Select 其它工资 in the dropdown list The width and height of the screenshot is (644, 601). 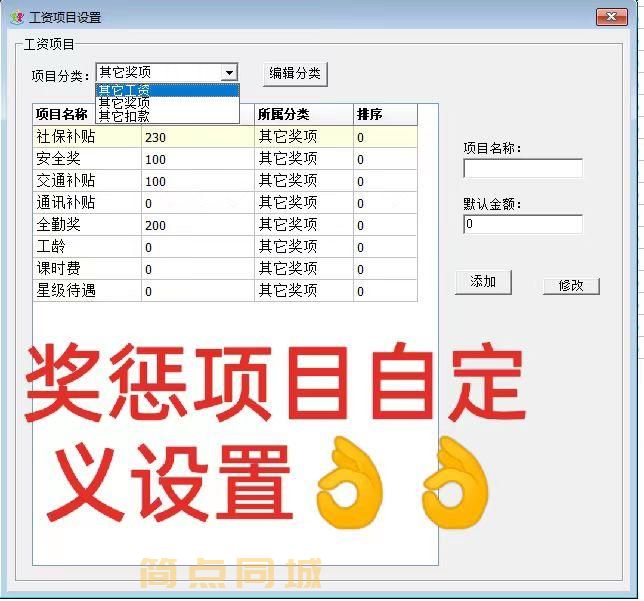click(167, 90)
